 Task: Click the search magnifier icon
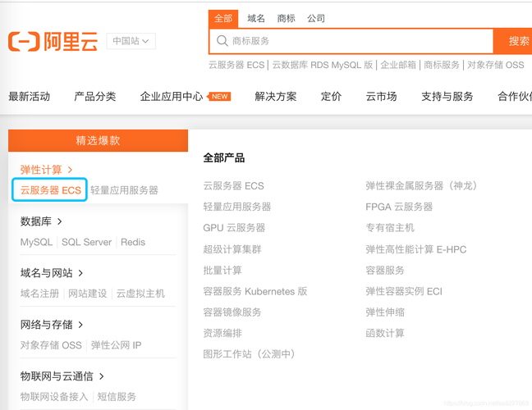pos(222,41)
